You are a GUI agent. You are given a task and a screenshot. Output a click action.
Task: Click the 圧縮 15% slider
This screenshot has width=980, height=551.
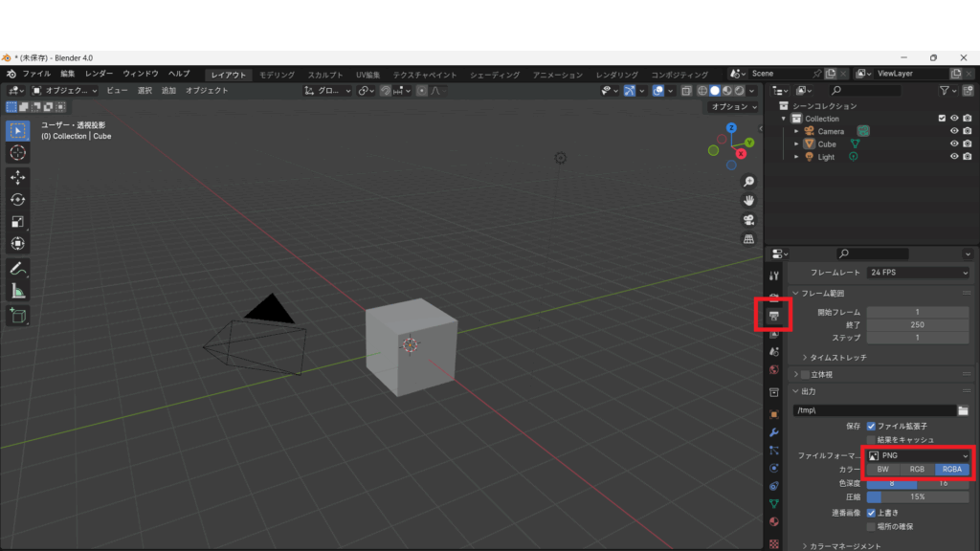(x=918, y=497)
